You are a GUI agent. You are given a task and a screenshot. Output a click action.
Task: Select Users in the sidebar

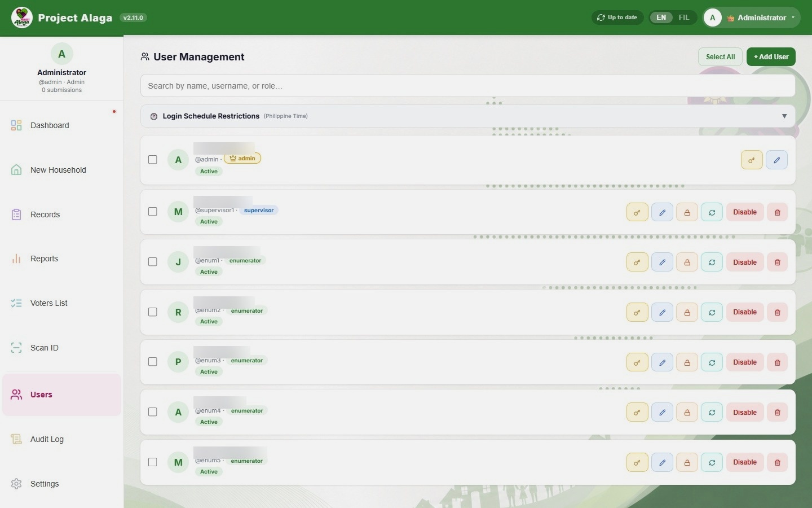(x=62, y=395)
